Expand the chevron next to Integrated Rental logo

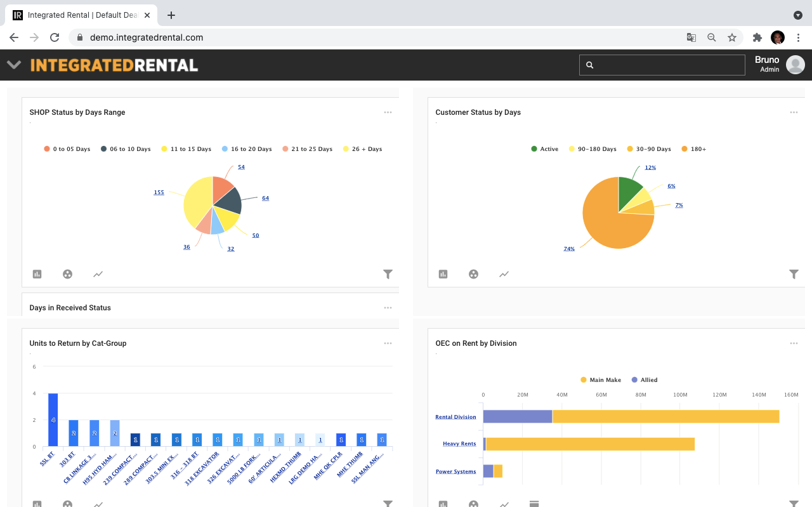[x=13, y=64]
